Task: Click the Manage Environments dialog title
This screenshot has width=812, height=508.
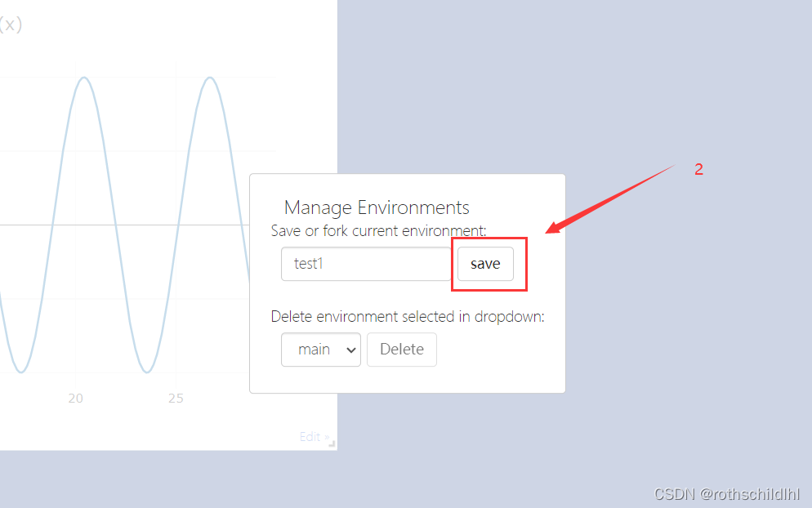Action: [377, 207]
